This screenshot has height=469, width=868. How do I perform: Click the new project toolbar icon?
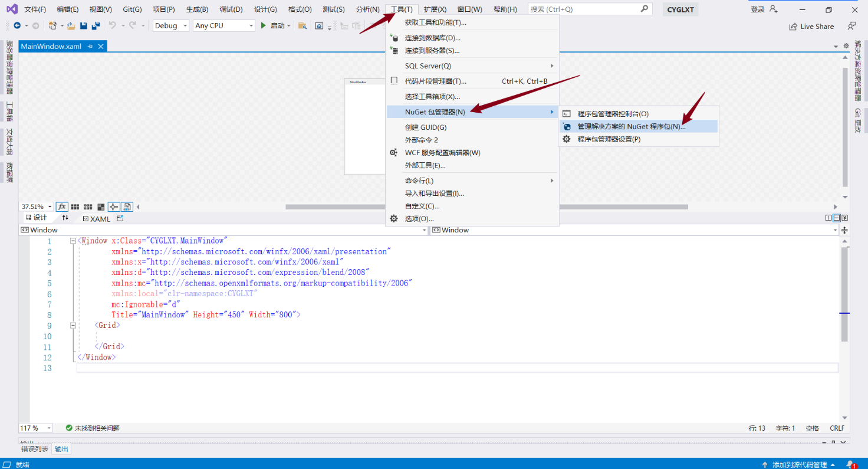coord(52,25)
